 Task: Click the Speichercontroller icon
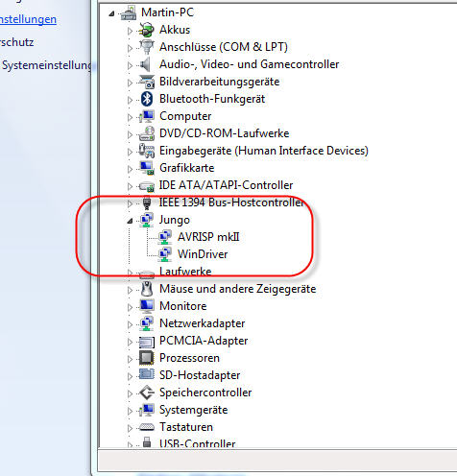pos(147,393)
